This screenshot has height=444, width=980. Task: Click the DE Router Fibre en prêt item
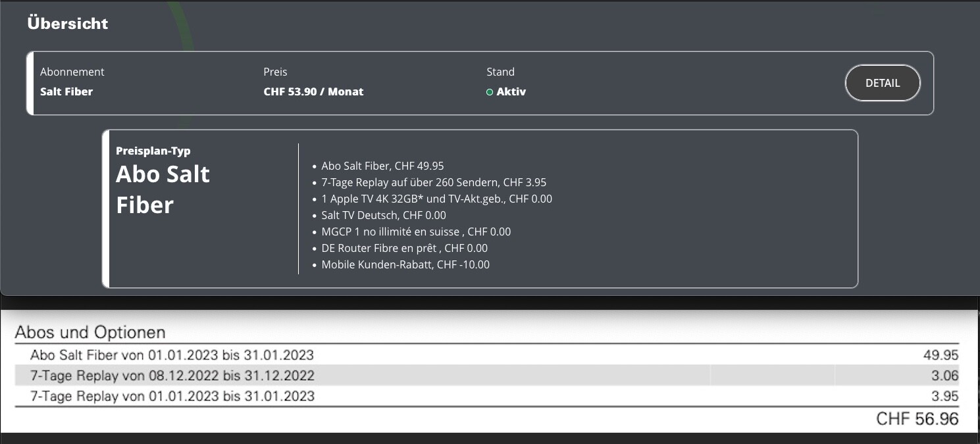404,248
